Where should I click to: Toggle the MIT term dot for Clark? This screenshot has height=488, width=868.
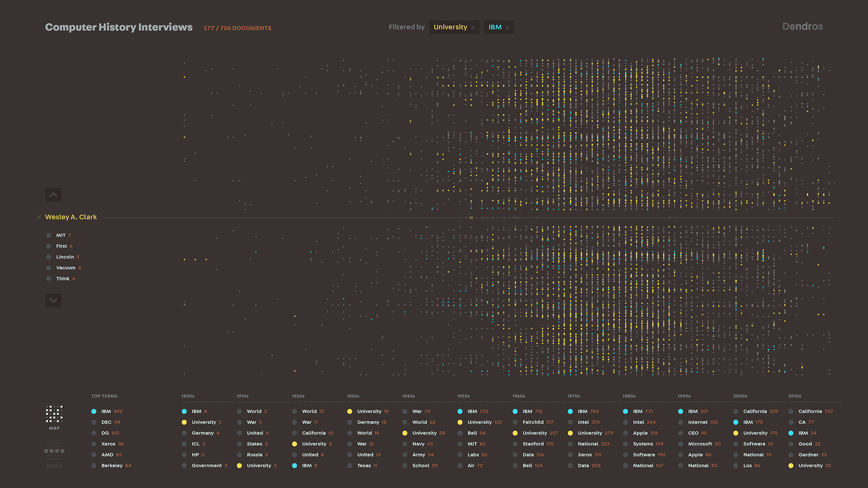coord(49,235)
